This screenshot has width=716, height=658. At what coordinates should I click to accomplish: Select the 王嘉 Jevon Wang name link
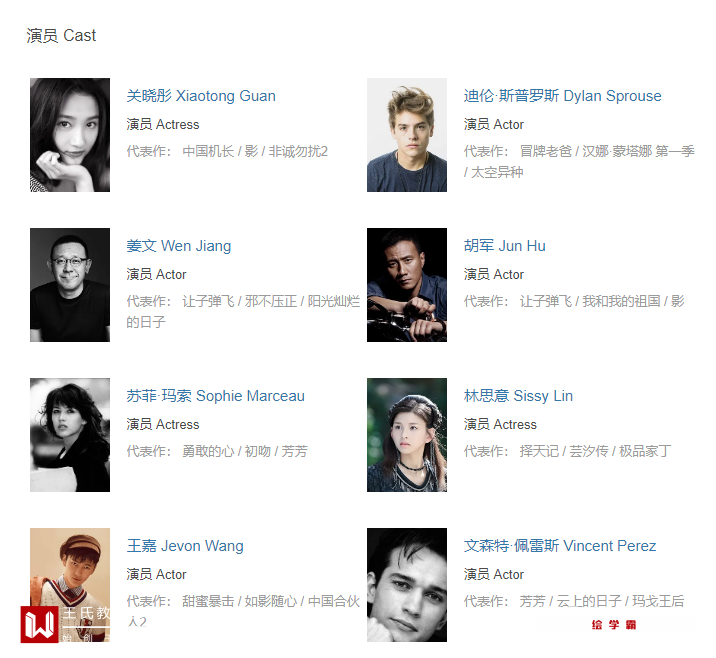point(185,546)
